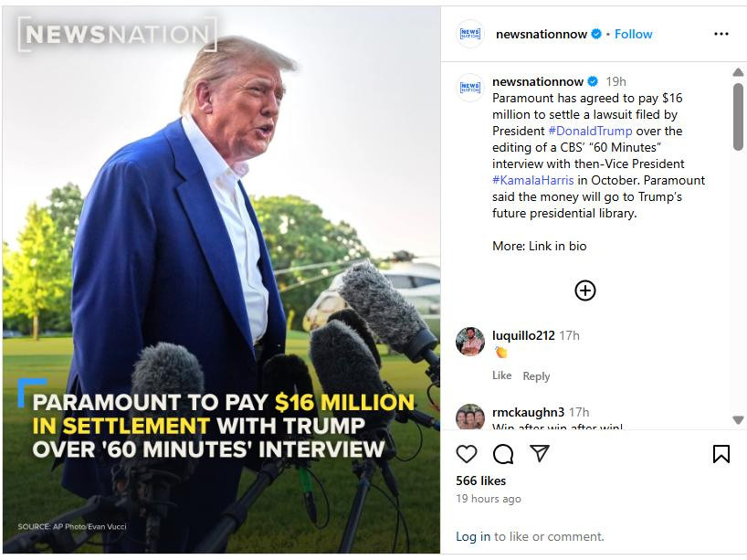Screen dimensions: 747x560
Task: Click the newsnationnow profile avatar in the header
Action: pos(468,34)
